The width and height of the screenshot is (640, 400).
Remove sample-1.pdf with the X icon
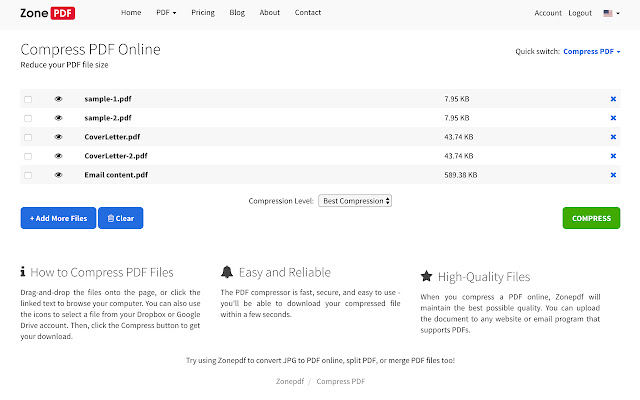click(x=613, y=99)
